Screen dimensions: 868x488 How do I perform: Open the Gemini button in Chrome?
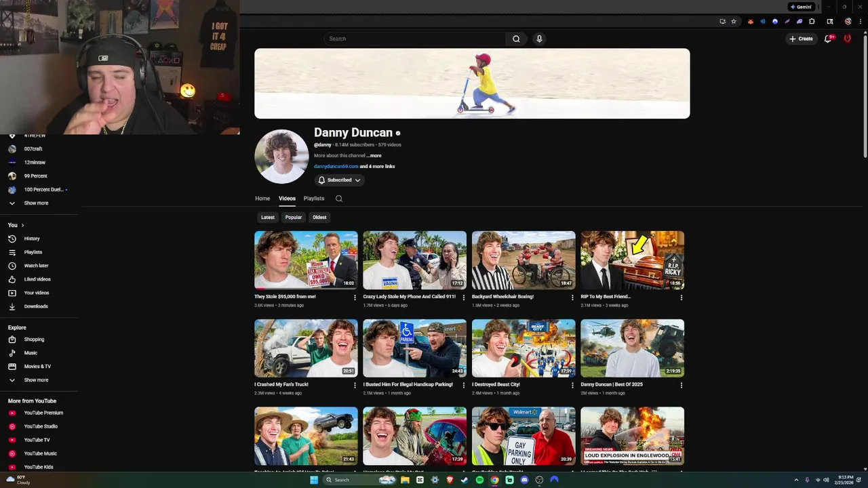801,7
